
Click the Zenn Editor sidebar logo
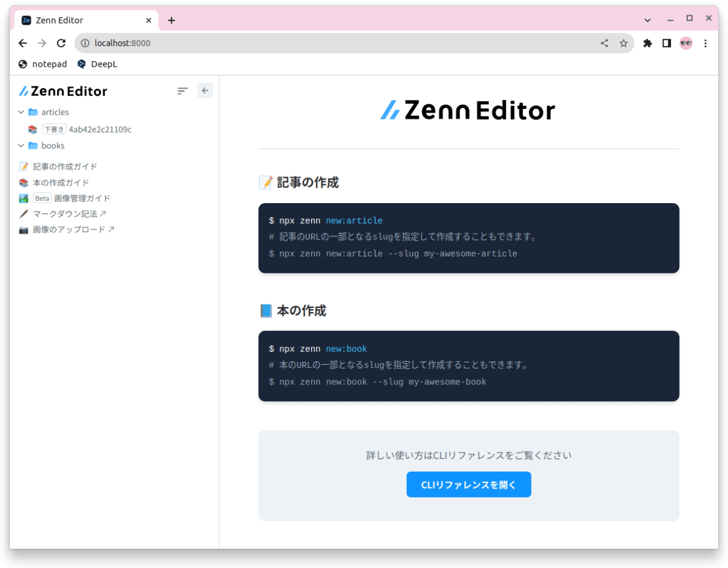63,91
